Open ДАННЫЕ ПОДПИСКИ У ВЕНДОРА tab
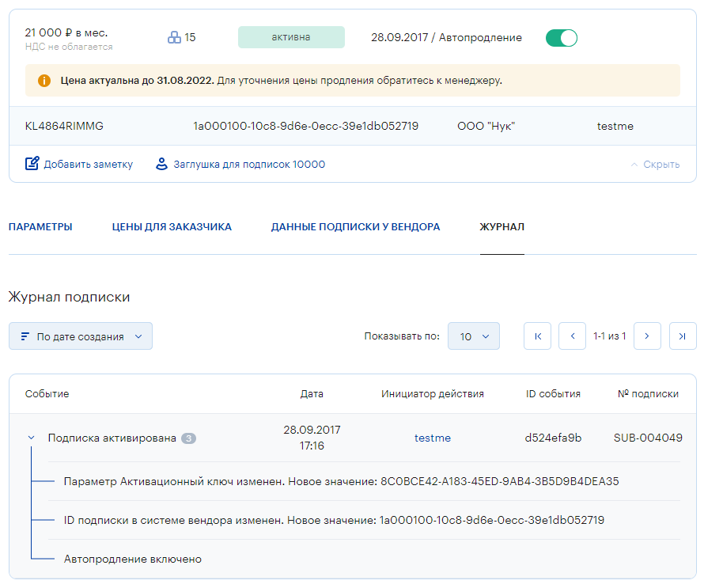This screenshot has height=588, width=704. (355, 227)
